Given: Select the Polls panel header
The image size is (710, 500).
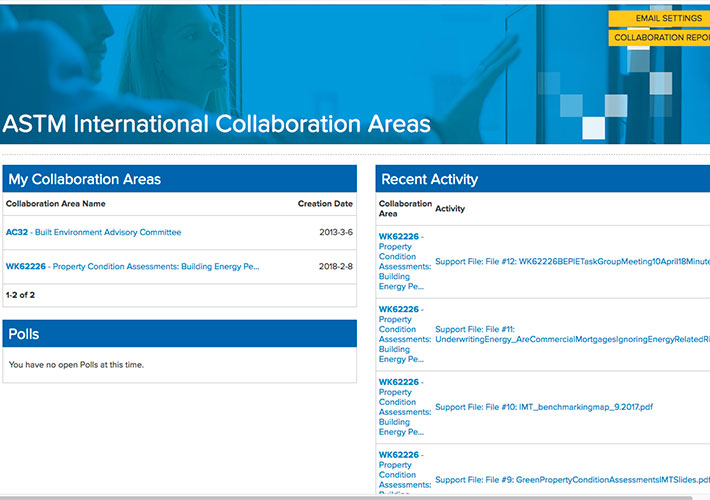Looking at the screenshot, I should click(180, 334).
